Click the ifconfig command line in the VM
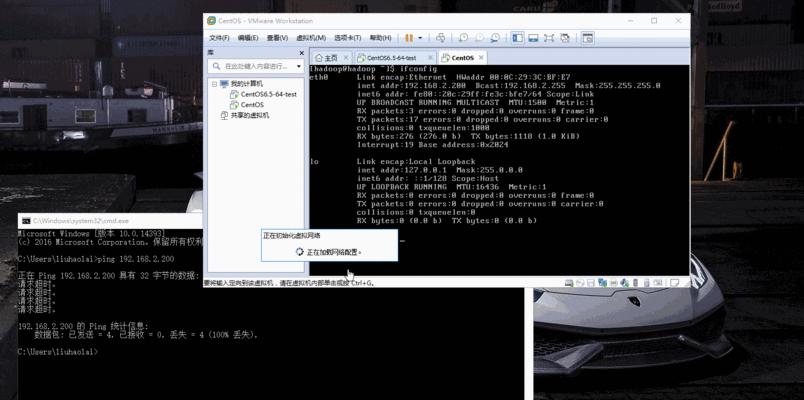This screenshot has height=400, width=804. point(373,69)
